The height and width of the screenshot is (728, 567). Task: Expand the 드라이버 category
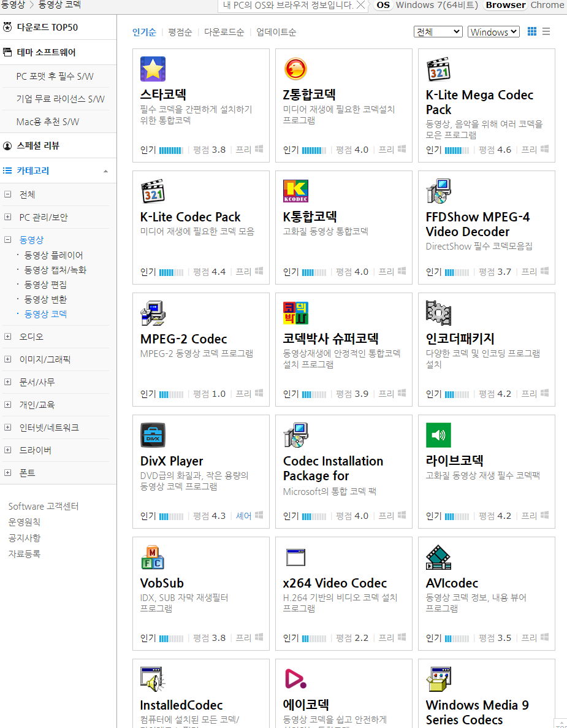click(x=7, y=450)
